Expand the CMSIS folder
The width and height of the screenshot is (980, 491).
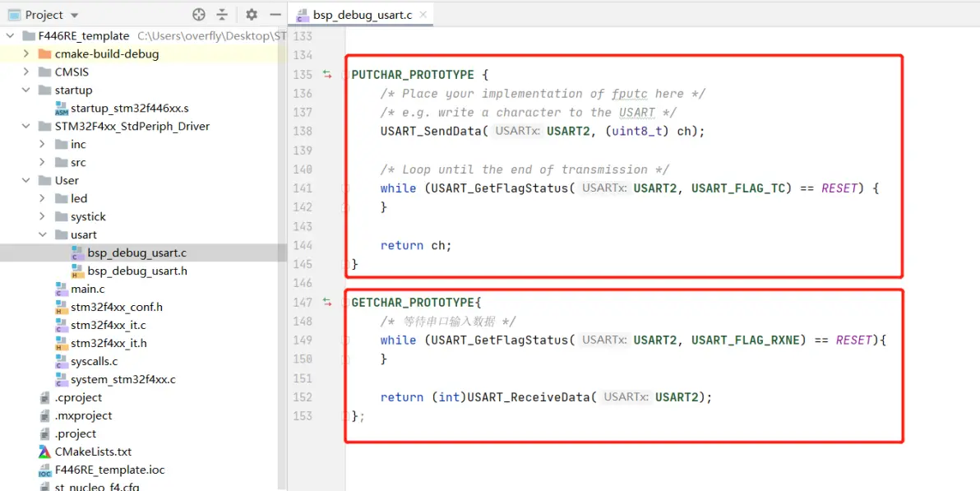click(26, 72)
